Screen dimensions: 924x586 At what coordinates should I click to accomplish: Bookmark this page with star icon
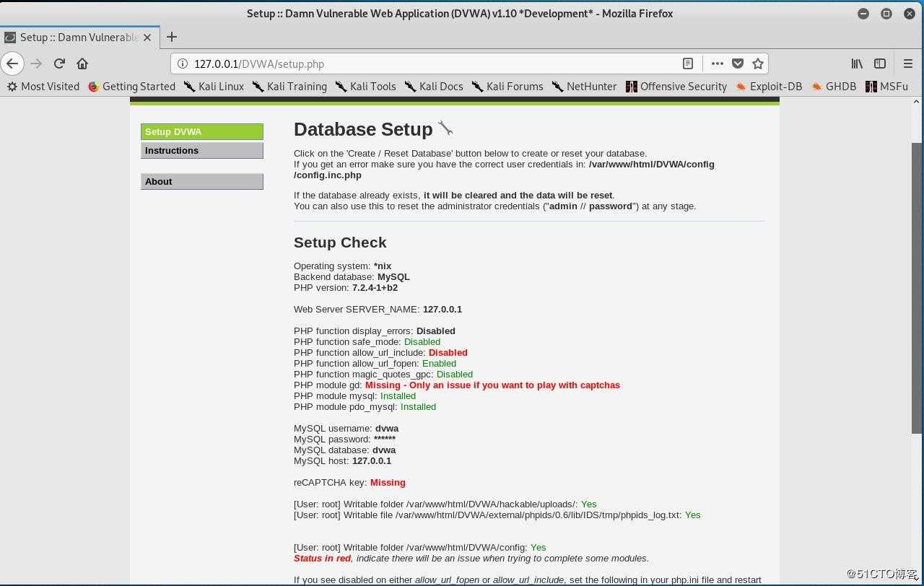point(758,64)
